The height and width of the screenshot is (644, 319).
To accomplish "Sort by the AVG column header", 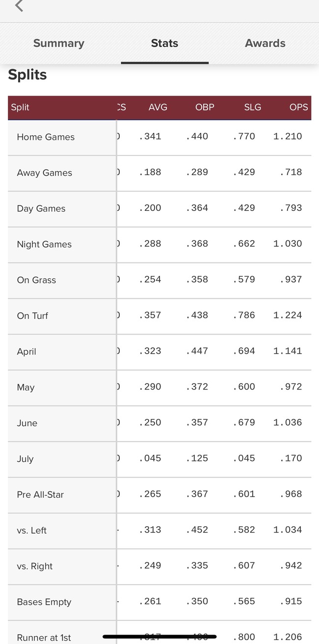I will [x=158, y=107].
